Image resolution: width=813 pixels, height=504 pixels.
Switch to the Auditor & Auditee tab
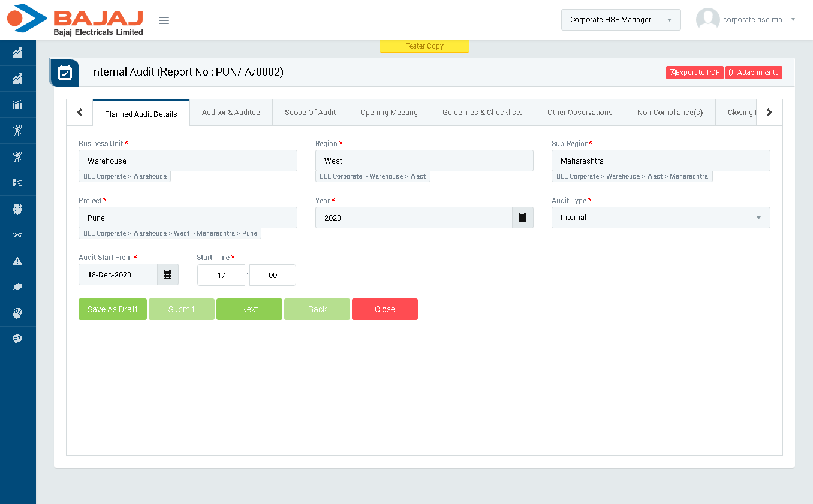click(231, 113)
